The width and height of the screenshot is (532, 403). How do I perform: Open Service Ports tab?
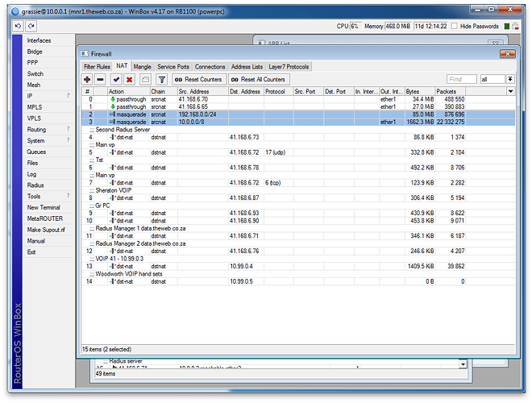point(173,67)
